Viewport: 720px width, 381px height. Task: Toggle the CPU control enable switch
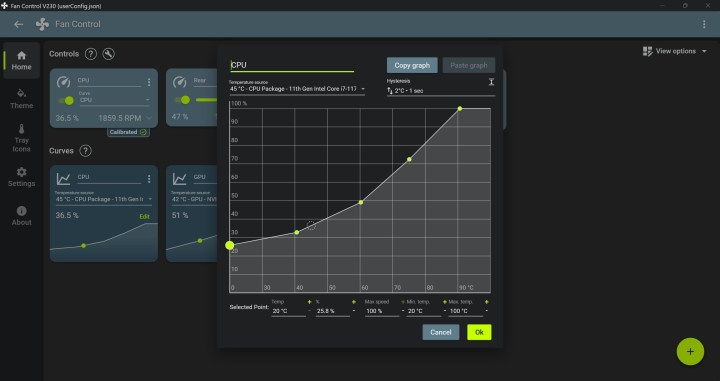pos(66,100)
